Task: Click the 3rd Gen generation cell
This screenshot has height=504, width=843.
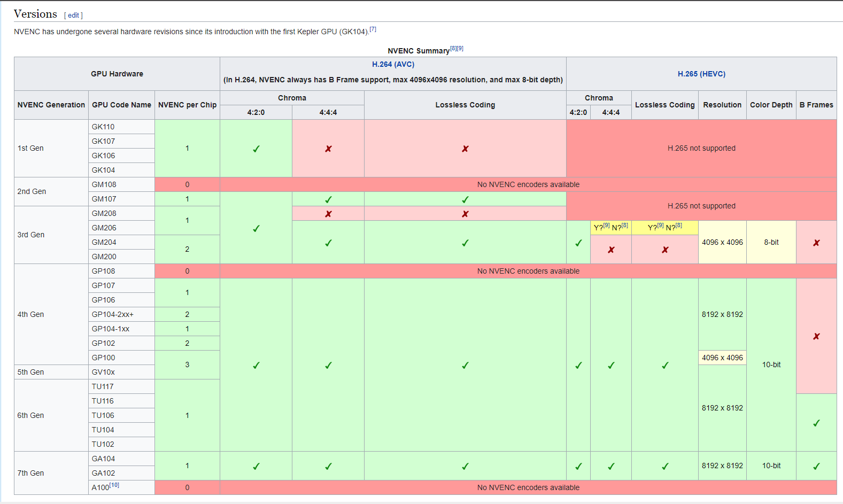Action: coord(51,235)
